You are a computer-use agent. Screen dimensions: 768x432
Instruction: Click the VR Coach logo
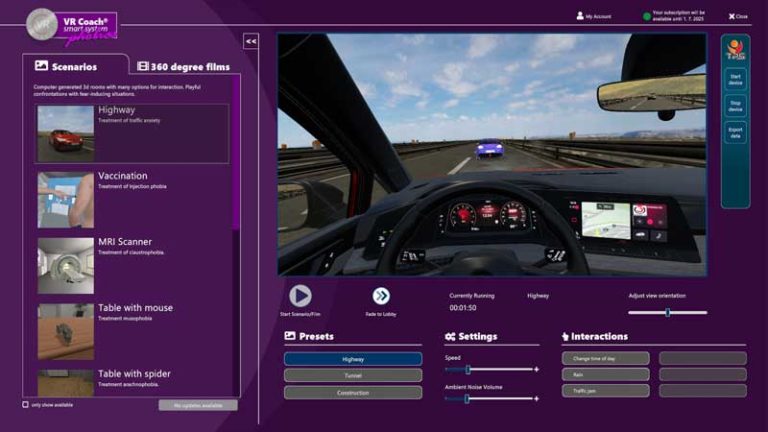coord(72,25)
